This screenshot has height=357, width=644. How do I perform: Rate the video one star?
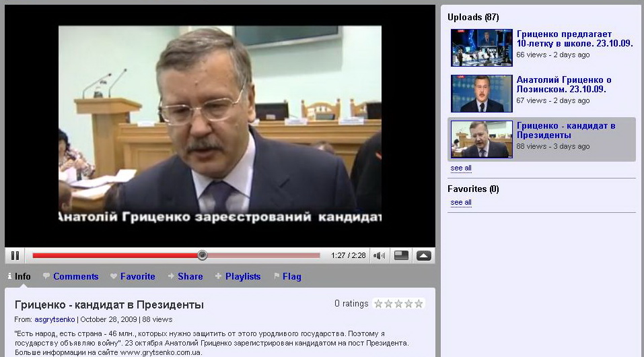point(378,304)
